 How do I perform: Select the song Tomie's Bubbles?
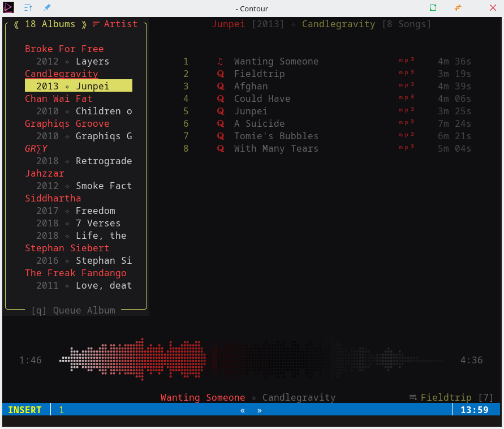[276, 136]
